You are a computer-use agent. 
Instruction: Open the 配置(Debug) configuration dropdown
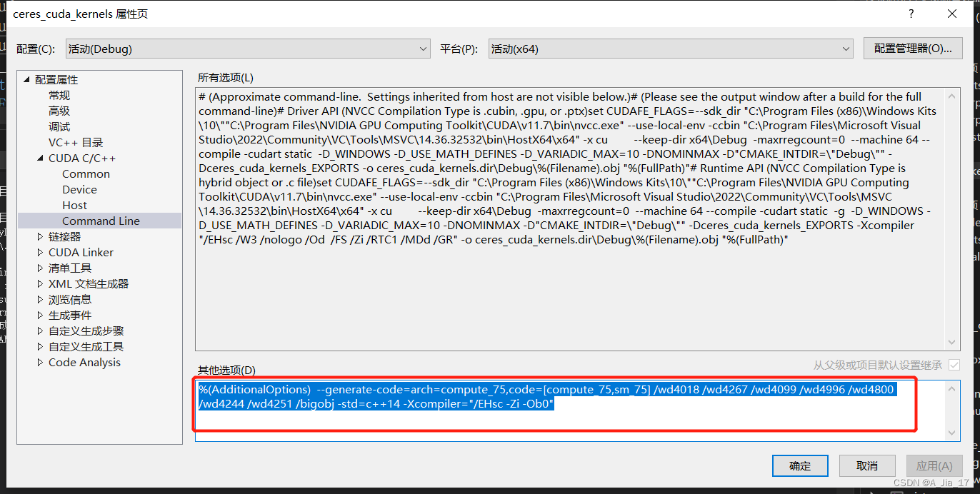pos(424,48)
